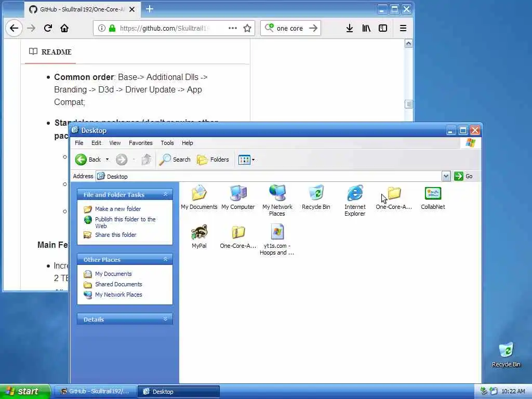Toggle the Folders pane button

click(x=212, y=159)
